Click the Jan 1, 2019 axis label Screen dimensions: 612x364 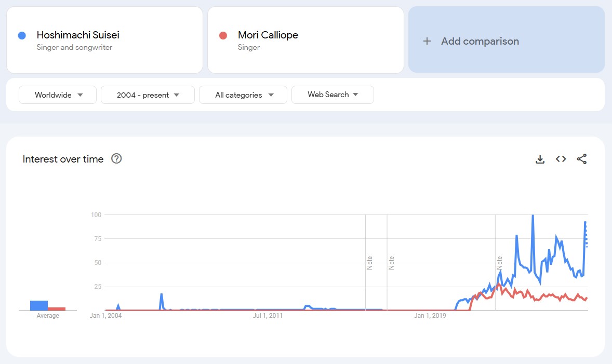pyautogui.click(x=430, y=316)
